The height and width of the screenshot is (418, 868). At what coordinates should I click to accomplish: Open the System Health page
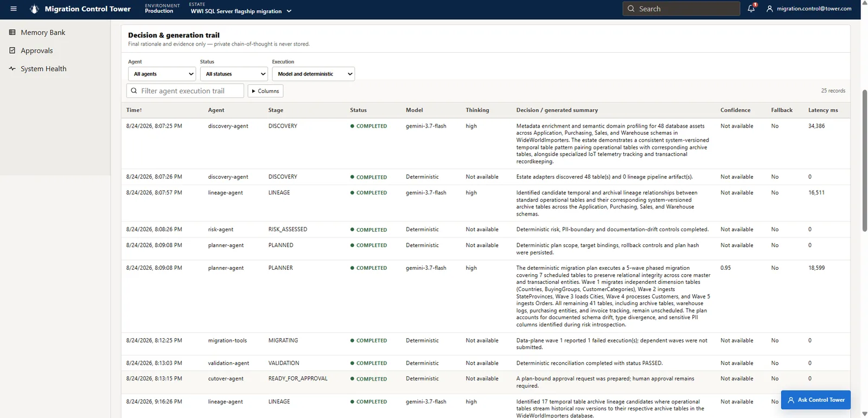[43, 68]
